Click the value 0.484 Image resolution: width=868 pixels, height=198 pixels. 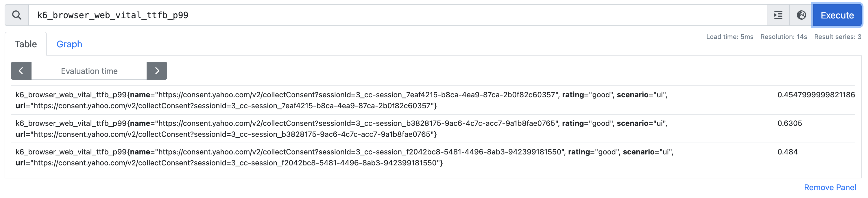[787, 152]
